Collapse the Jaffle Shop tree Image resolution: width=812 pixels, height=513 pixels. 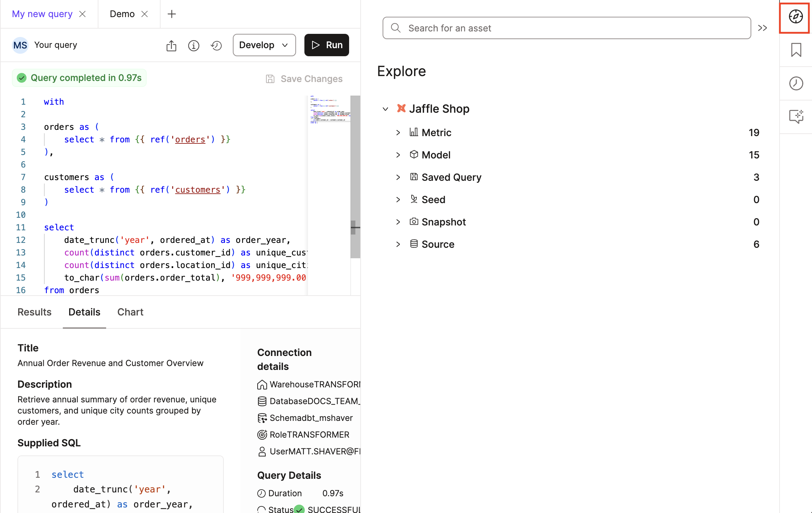tap(385, 109)
